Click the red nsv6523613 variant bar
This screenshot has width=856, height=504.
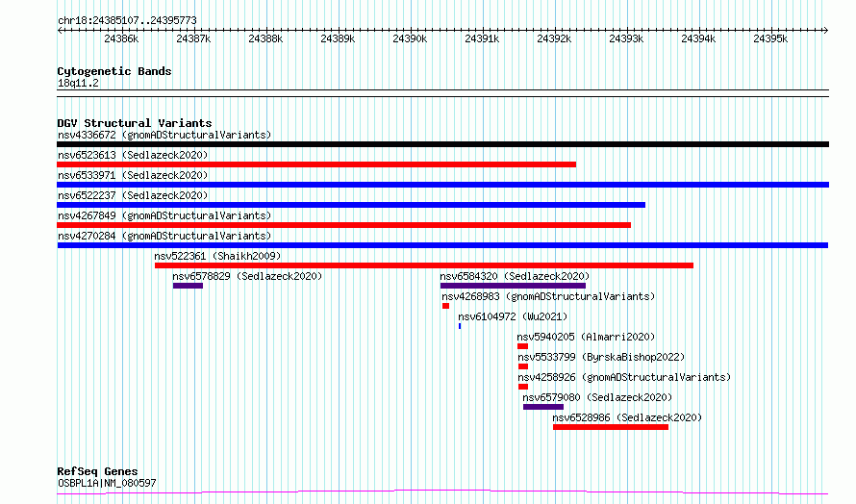point(316,164)
